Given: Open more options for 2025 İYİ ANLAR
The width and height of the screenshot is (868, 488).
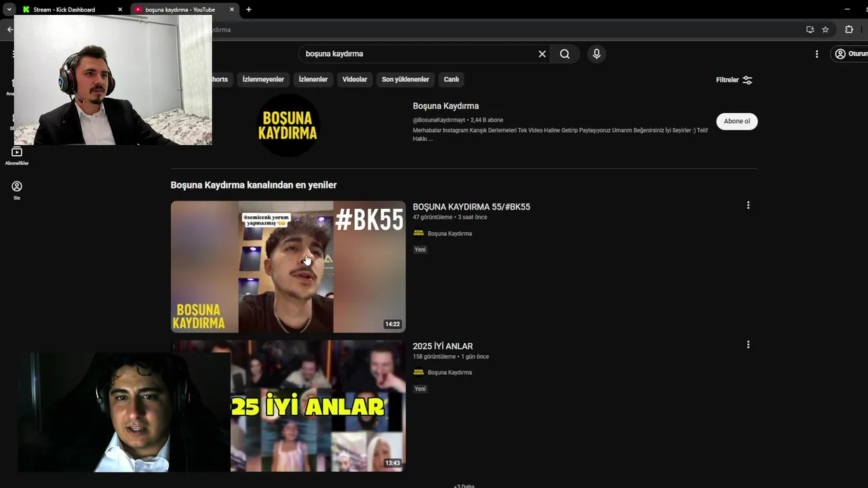Looking at the screenshot, I should (x=748, y=345).
